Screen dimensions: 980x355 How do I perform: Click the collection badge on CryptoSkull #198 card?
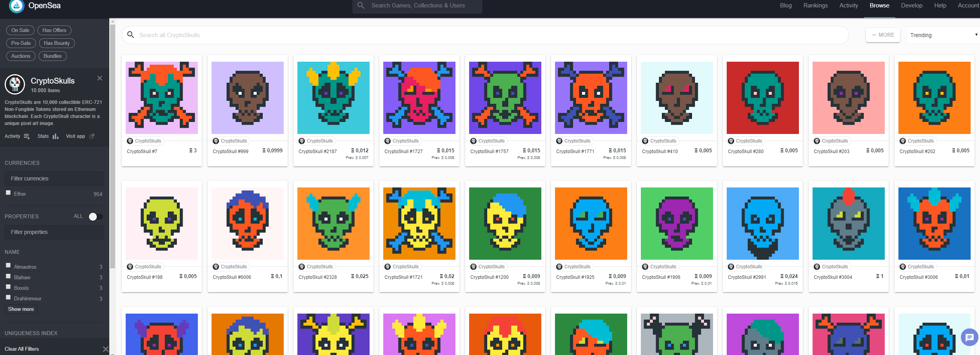pos(144,267)
